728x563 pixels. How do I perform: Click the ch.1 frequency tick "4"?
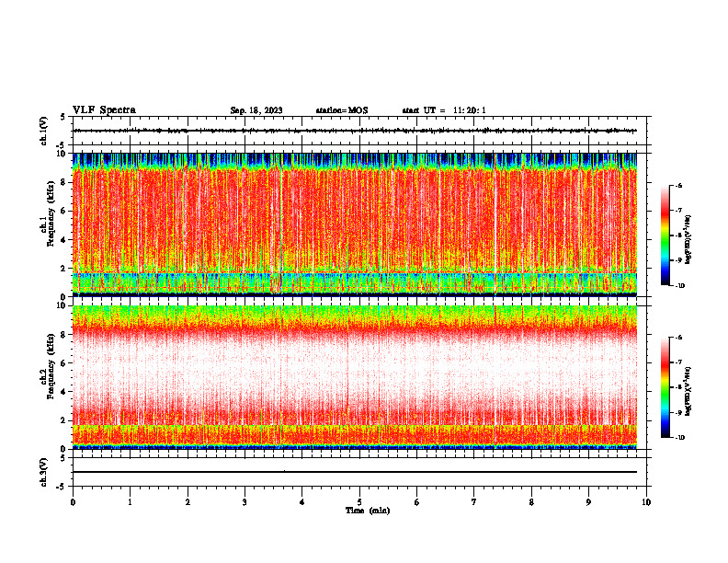tap(63, 240)
